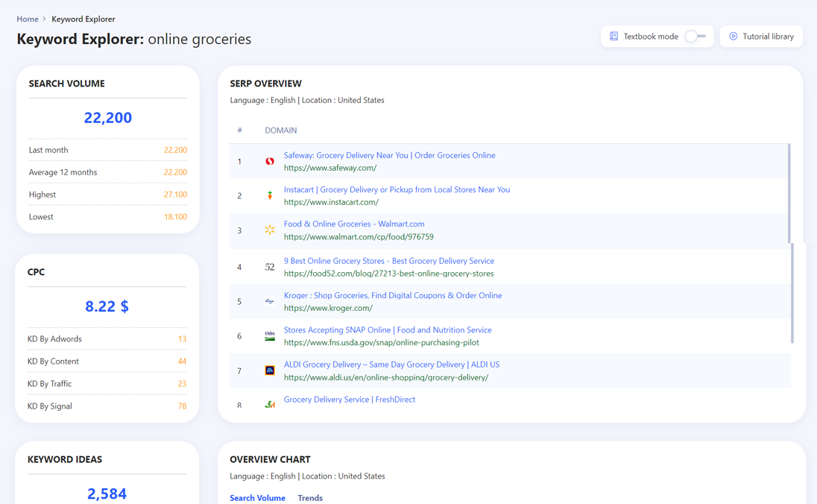The height and width of the screenshot is (504, 817).
Task: Open 9 Best Online Grocery Stores result
Action: tap(389, 261)
